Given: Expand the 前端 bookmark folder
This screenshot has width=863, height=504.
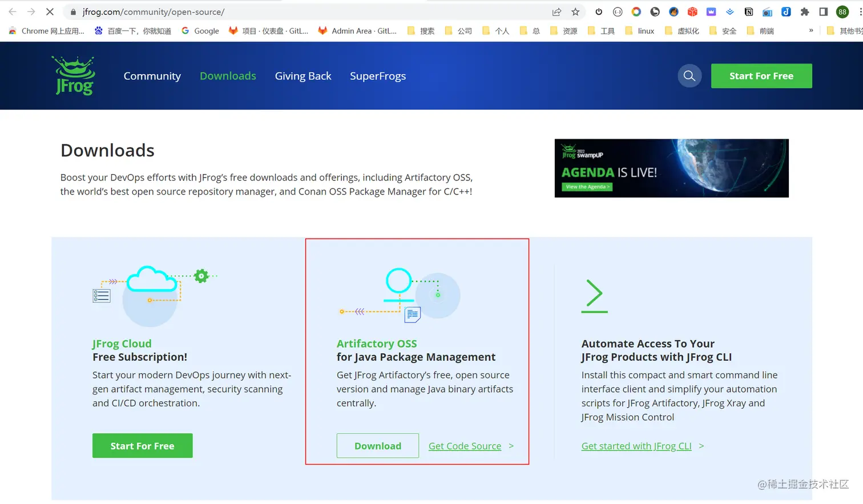Looking at the screenshot, I should [x=761, y=31].
